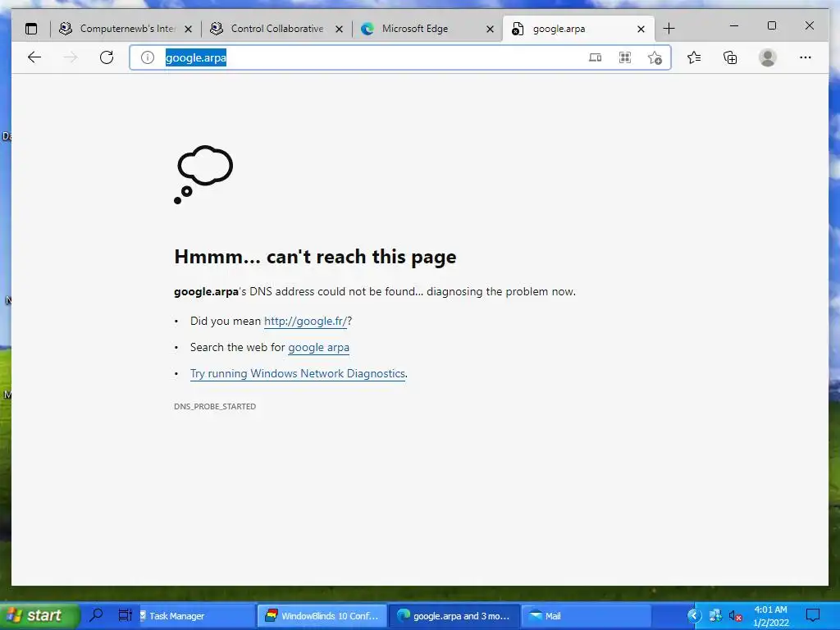Image resolution: width=840 pixels, height=630 pixels.
Task: Close the Computernewb's tab
Action: [x=188, y=29]
